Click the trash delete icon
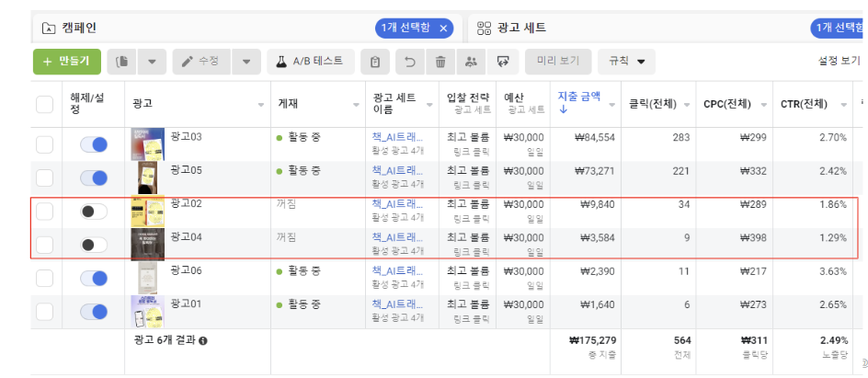This screenshot has height=378, width=868. point(440,62)
